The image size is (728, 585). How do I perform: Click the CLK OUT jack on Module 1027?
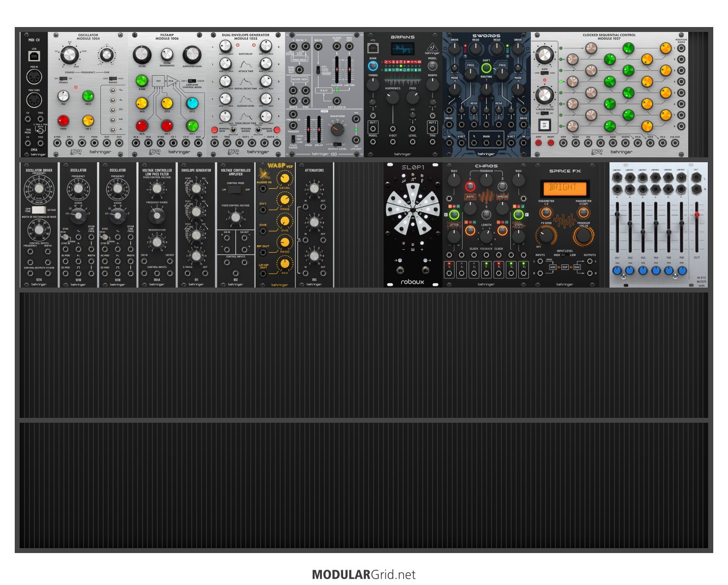point(675,143)
